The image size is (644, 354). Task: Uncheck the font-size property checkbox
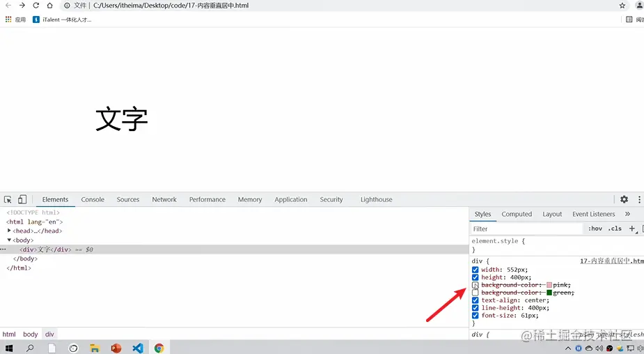(x=476, y=316)
